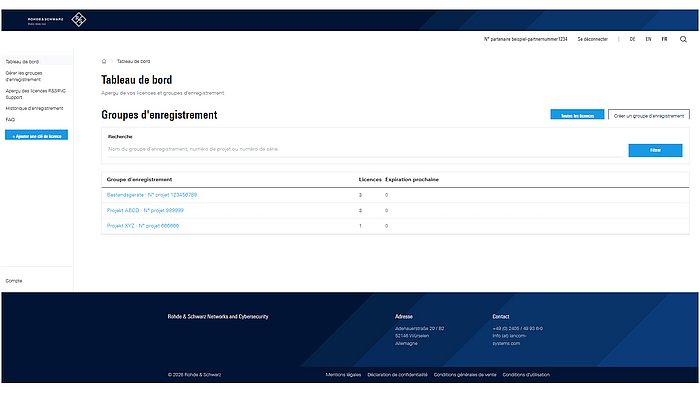Switch language to EN
This screenshot has height=393, width=700.
tap(648, 39)
